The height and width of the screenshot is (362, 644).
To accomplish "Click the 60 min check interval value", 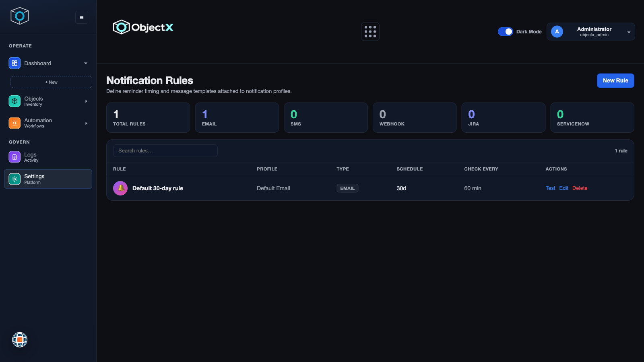I will coord(473,188).
